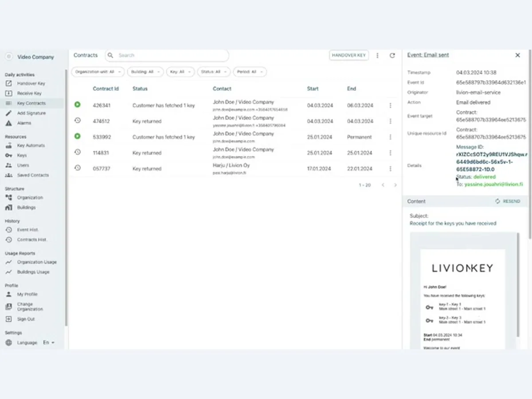Click the Sign Out icon
This screenshot has height=399, width=532.
(8, 319)
